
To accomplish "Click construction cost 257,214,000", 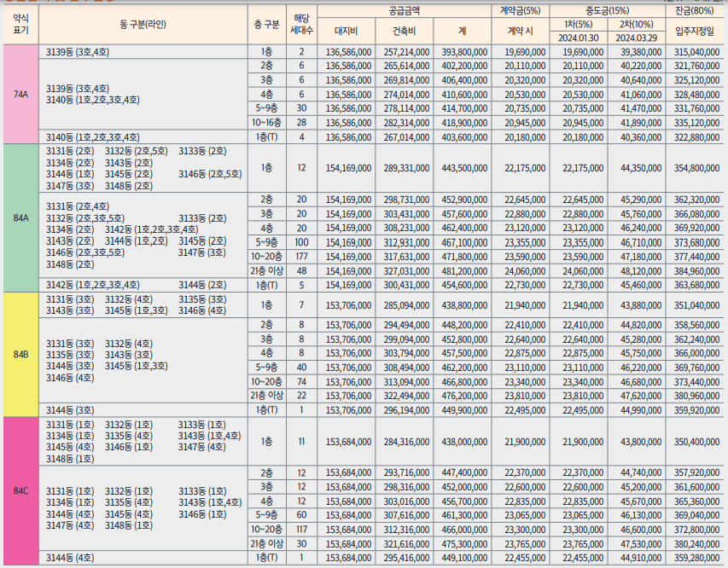I will [x=406, y=52].
